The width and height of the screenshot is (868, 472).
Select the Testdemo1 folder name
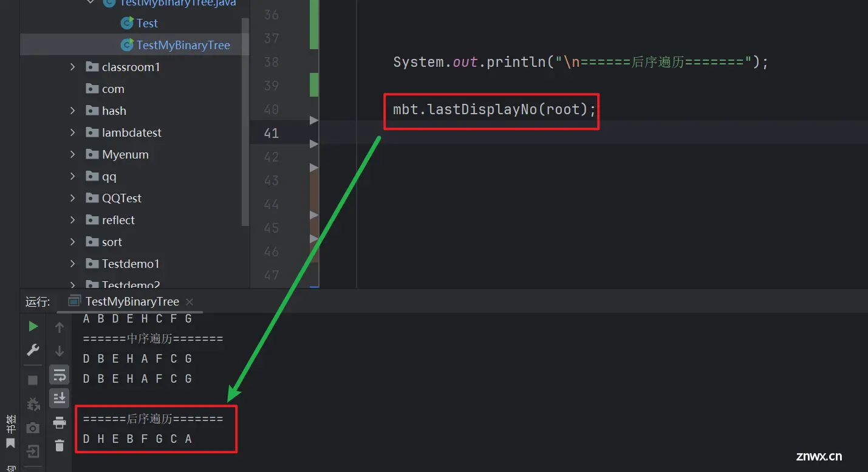click(x=131, y=264)
